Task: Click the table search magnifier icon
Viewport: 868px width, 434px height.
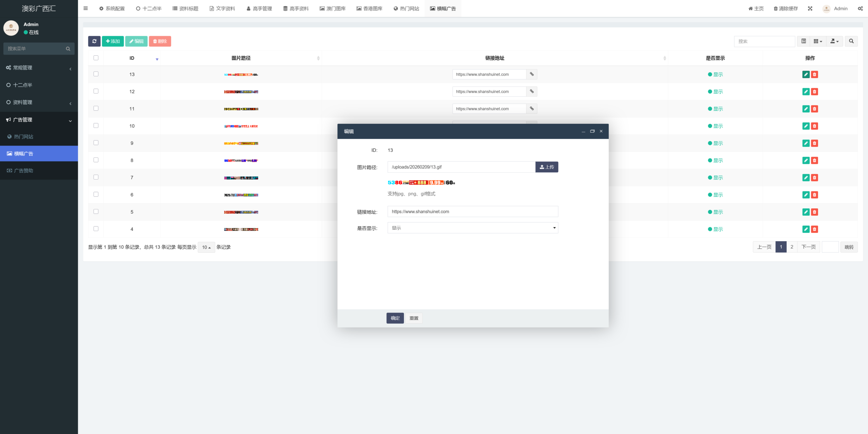Action: pyautogui.click(x=851, y=41)
